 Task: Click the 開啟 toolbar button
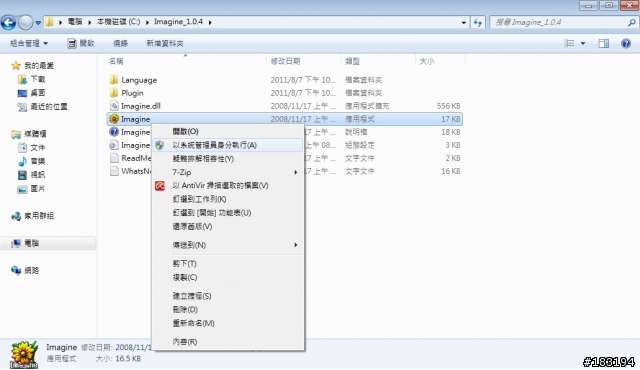click(81, 43)
